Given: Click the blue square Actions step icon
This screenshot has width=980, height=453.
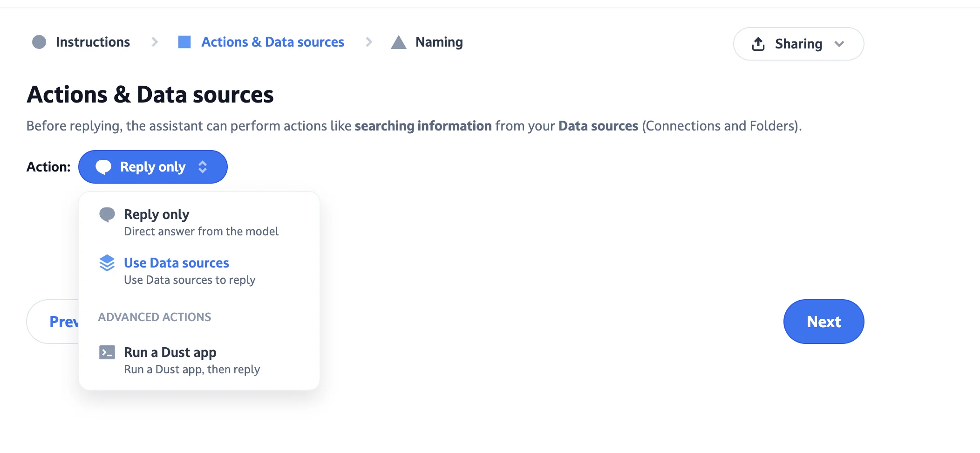Looking at the screenshot, I should (184, 42).
